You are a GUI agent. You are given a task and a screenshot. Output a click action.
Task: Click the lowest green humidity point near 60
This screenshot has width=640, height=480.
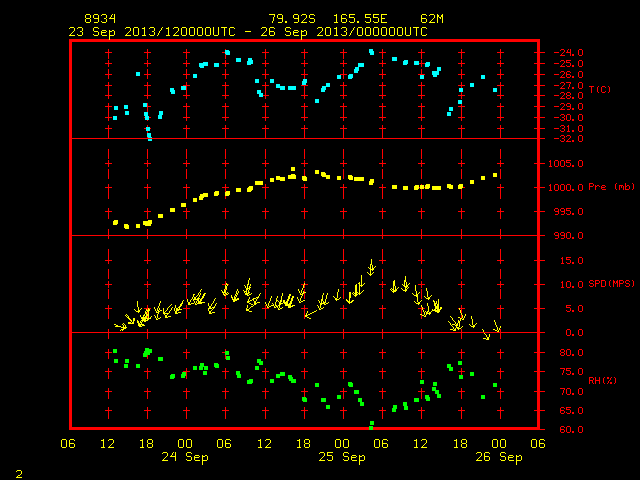click(371, 426)
